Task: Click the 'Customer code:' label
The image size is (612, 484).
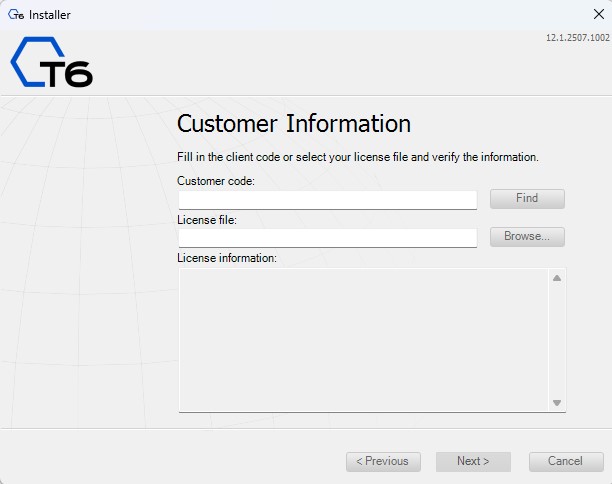Action: [216, 181]
